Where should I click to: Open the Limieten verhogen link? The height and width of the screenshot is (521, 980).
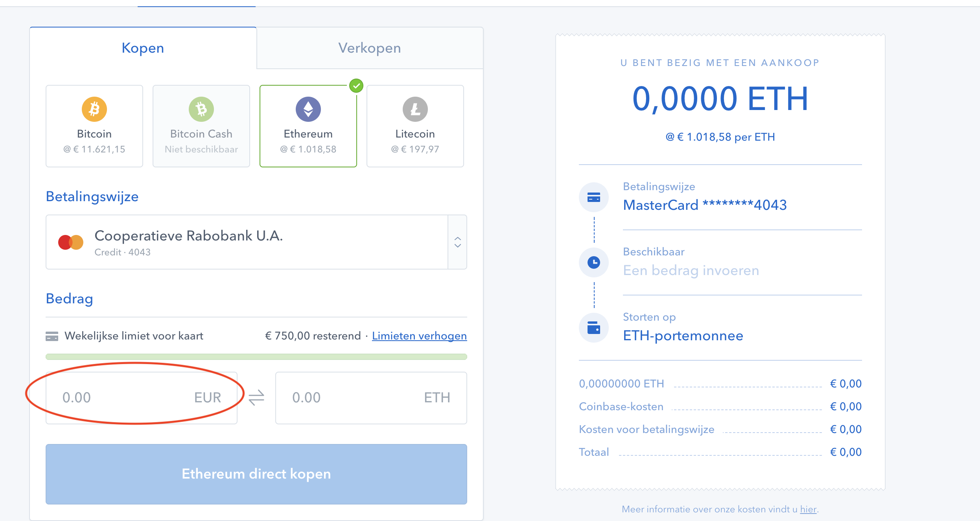click(419, 336)
